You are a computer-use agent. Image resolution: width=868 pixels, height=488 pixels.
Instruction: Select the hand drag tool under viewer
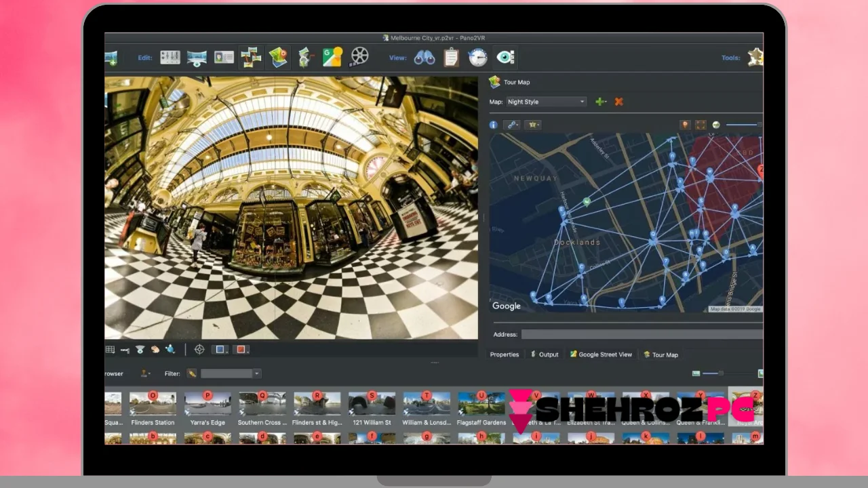[x=155, y=350]
